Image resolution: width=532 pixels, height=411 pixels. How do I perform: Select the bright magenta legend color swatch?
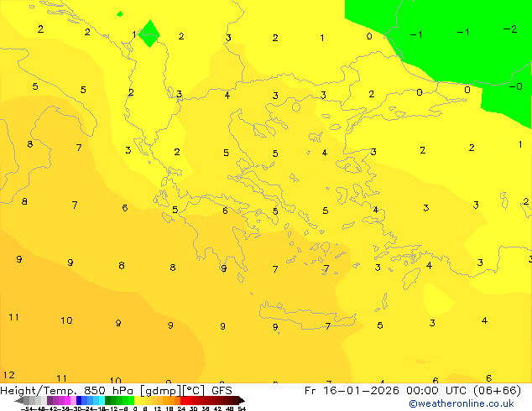(67, 400)
